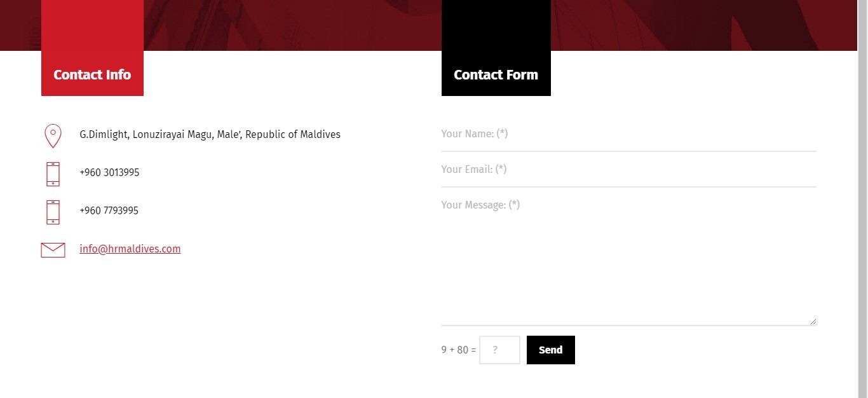Click the G.Dimlight address text

click(x=210, y=134)
